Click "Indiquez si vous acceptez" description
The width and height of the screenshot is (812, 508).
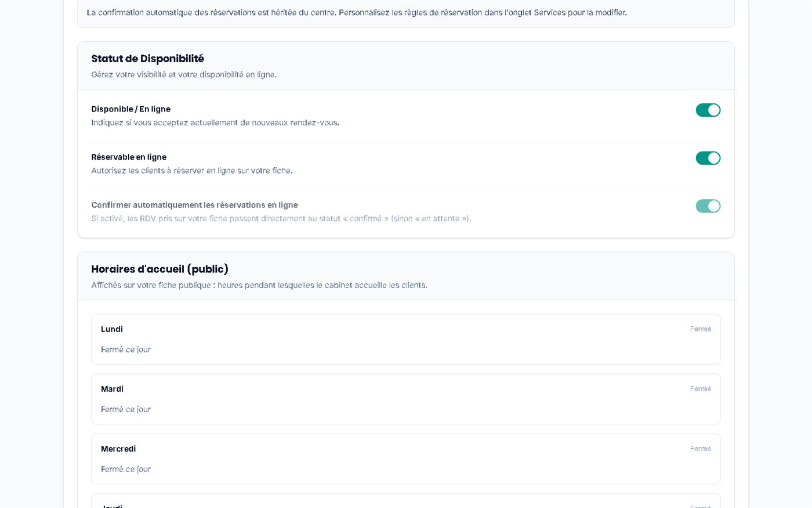click(215, 123)
